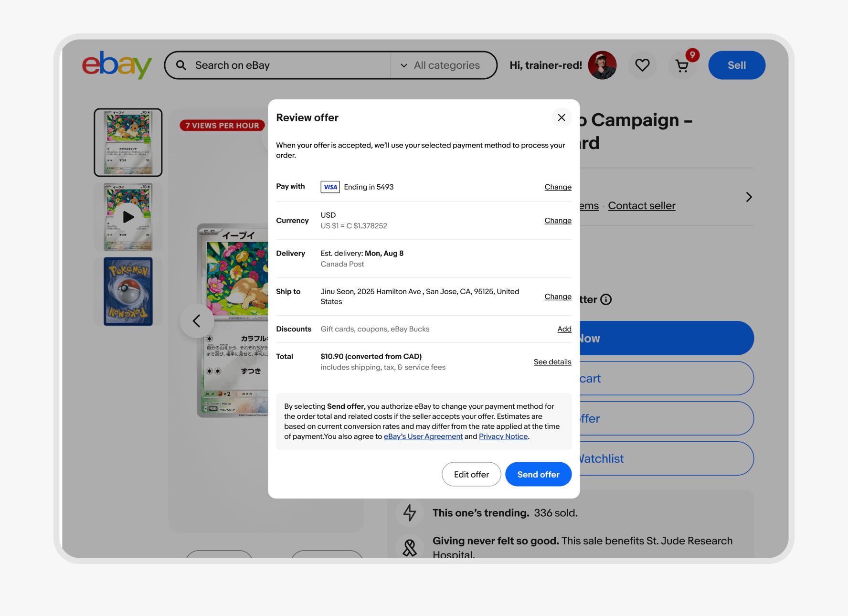Go to previous image with left arrow
The height and width of the screenshot is (616, 848).
[197, 321]
